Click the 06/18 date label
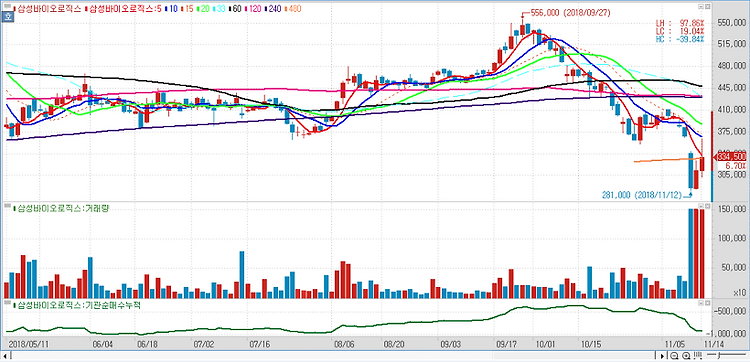 tap(147, 344)
